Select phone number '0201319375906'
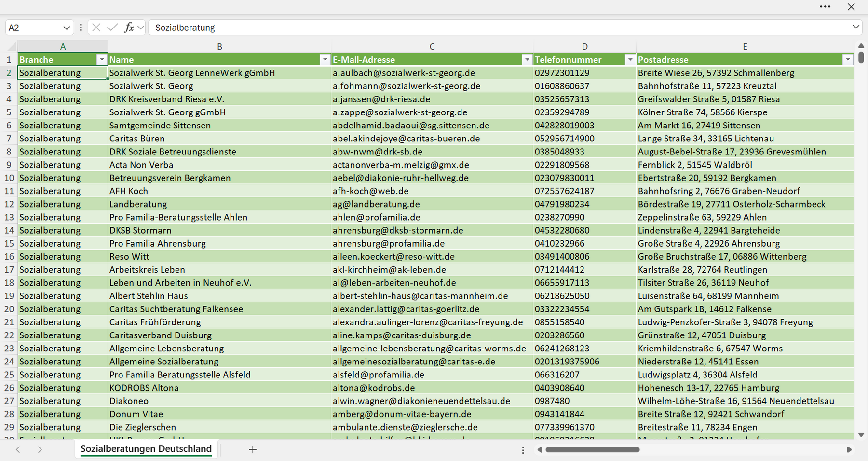 [x=584, y=362]
